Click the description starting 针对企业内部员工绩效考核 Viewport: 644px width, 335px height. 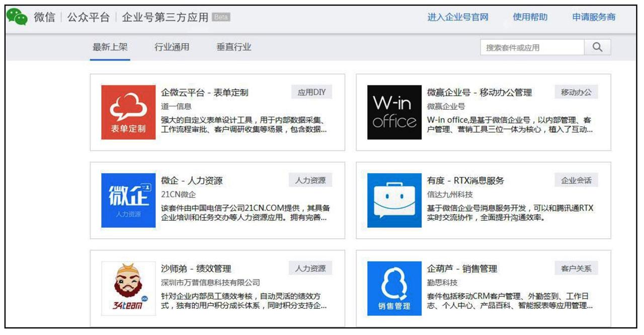pyautogui.click(x=244, y=301)
